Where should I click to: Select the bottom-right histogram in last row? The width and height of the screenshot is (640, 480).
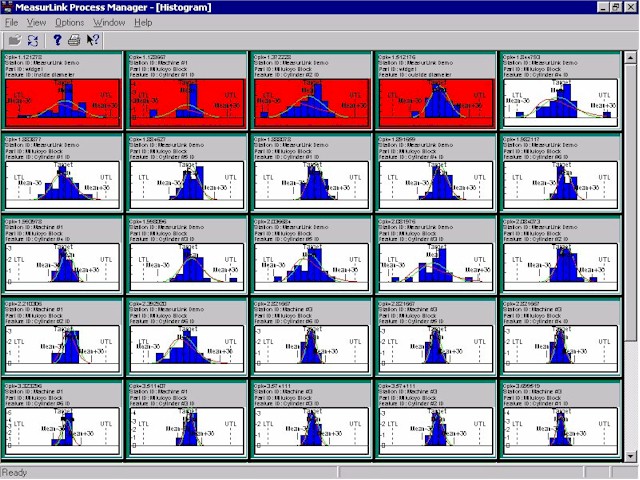point(560,427)
